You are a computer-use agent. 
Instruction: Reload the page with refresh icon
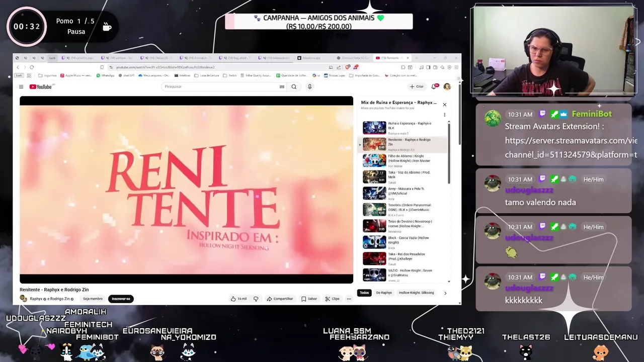pyautogui.click(x=32, y=67)
